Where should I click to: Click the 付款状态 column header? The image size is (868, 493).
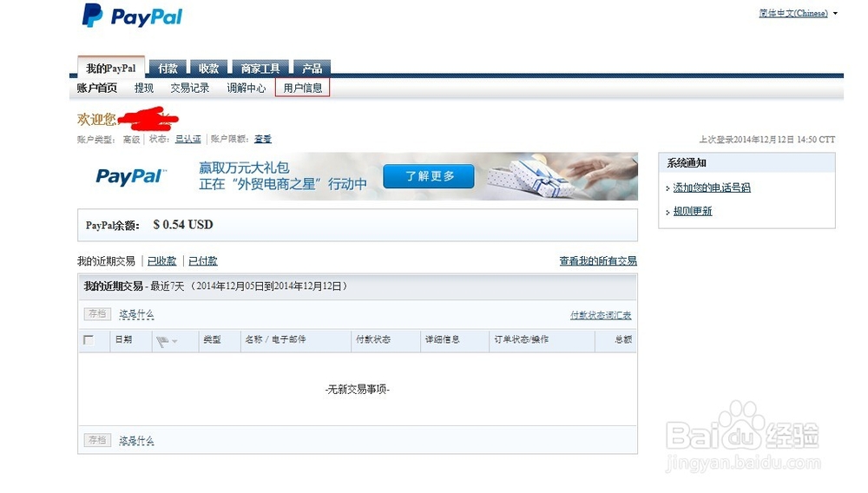(373, 339)
